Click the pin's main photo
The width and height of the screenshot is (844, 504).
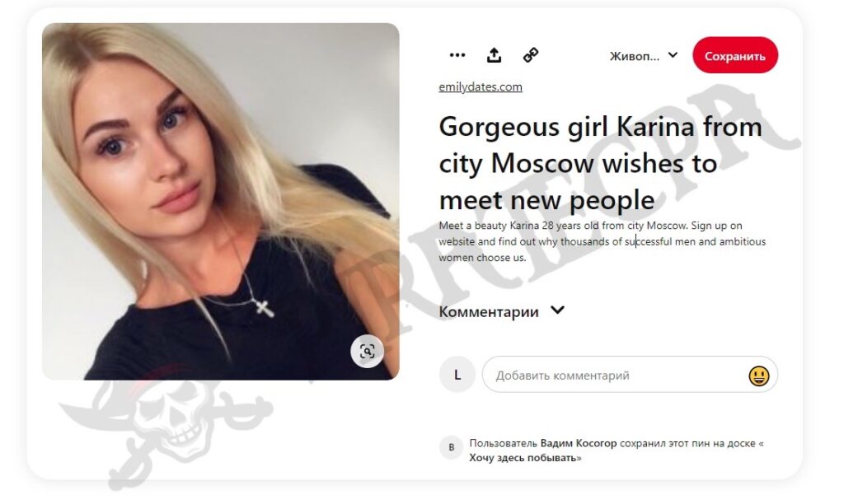221,202
